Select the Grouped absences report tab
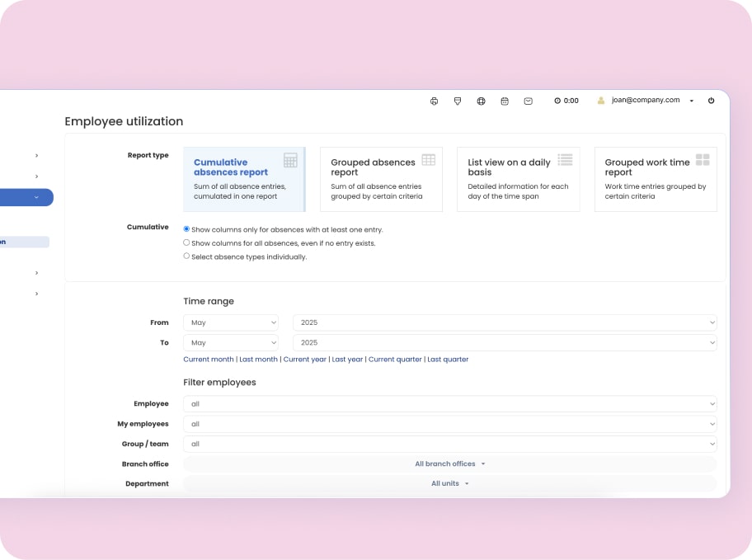 pyautogui.click(x=381, y=179)
